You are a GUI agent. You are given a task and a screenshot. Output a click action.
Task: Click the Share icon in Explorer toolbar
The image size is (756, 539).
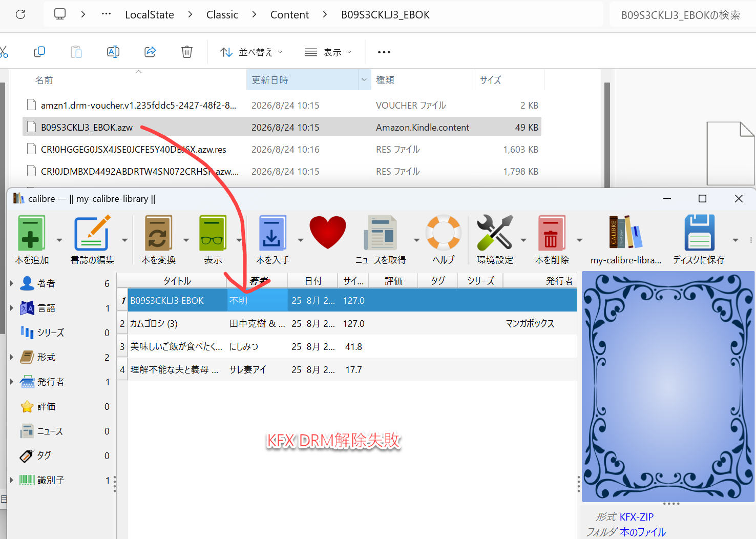point(150,52)
